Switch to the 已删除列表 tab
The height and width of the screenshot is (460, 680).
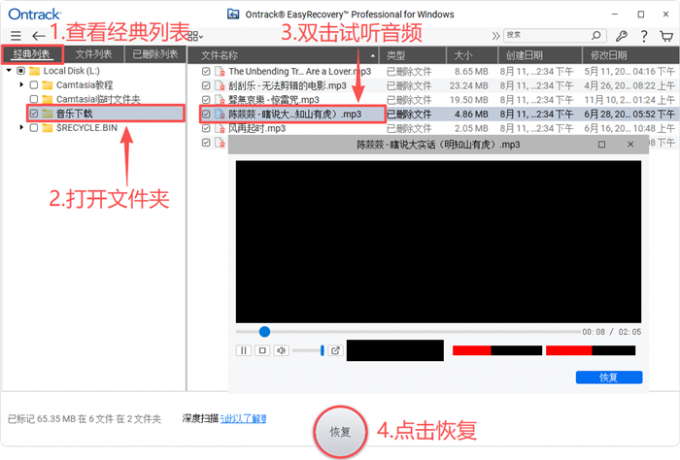(155, 54)
